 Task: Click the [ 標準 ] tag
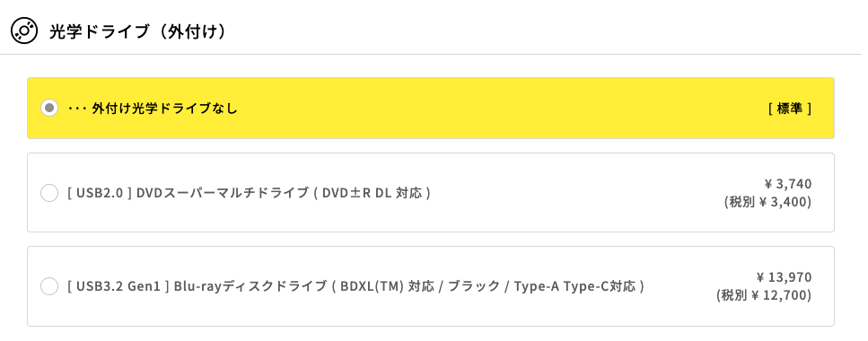[x=790, y=109]
